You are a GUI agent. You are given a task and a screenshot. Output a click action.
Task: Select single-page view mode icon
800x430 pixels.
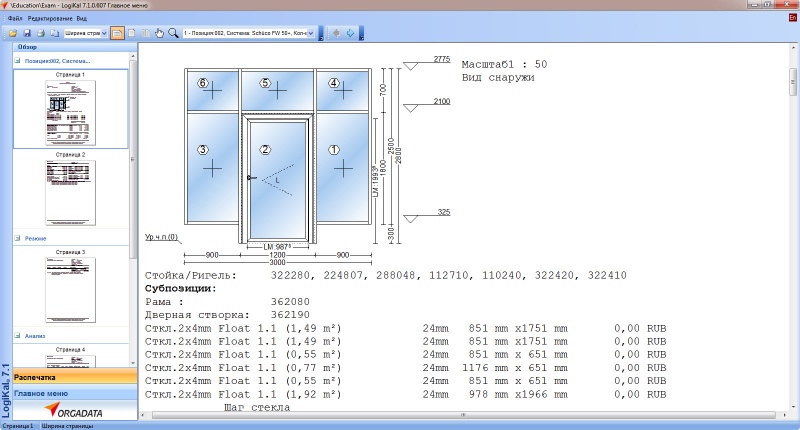[x=132, y=33]
